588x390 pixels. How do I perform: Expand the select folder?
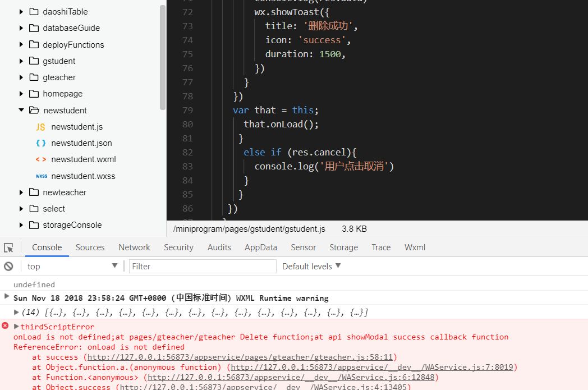[21, 209]
